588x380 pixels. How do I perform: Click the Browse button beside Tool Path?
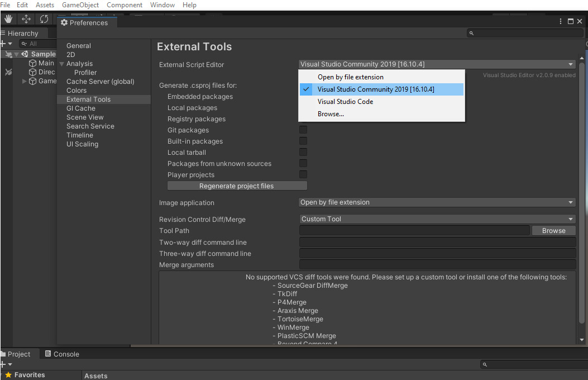pos(553,231)
